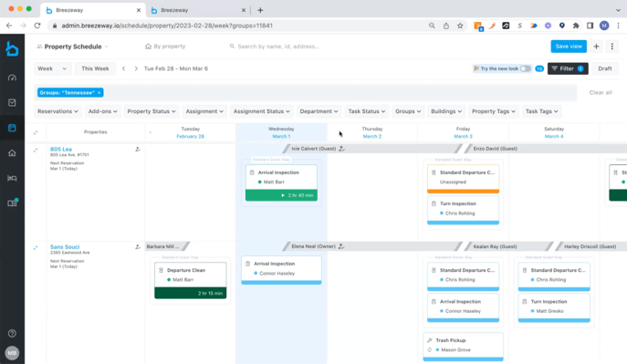Click the collapse icon beside Sans Souci
627x364 pixels.
point(36,248)
